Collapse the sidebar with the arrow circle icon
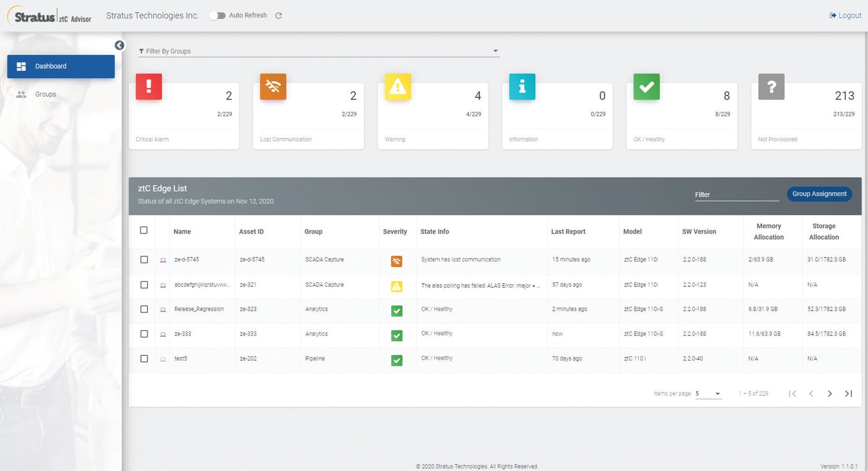The height and width of the screenshot is (471, 868). (119, 45)
